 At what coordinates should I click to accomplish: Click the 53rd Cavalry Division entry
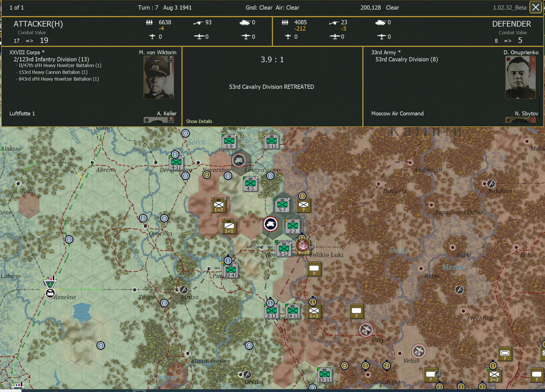(406, 59)
